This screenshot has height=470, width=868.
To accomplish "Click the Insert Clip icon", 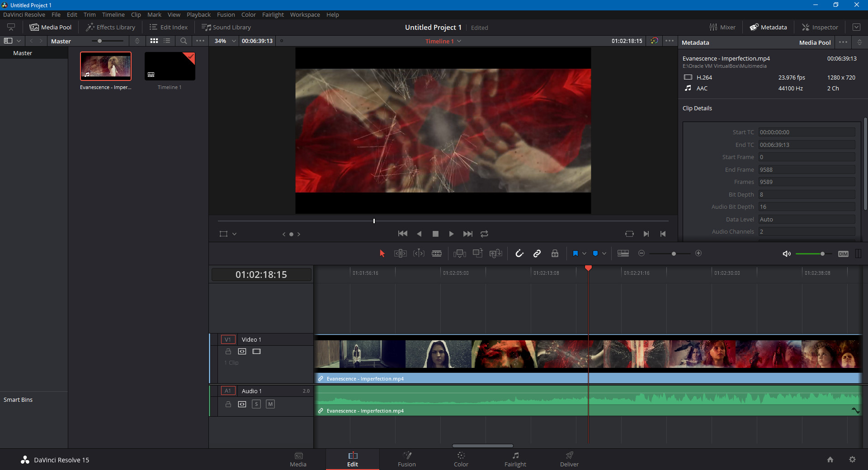I will pyautogui.click(x=460, y=254).
